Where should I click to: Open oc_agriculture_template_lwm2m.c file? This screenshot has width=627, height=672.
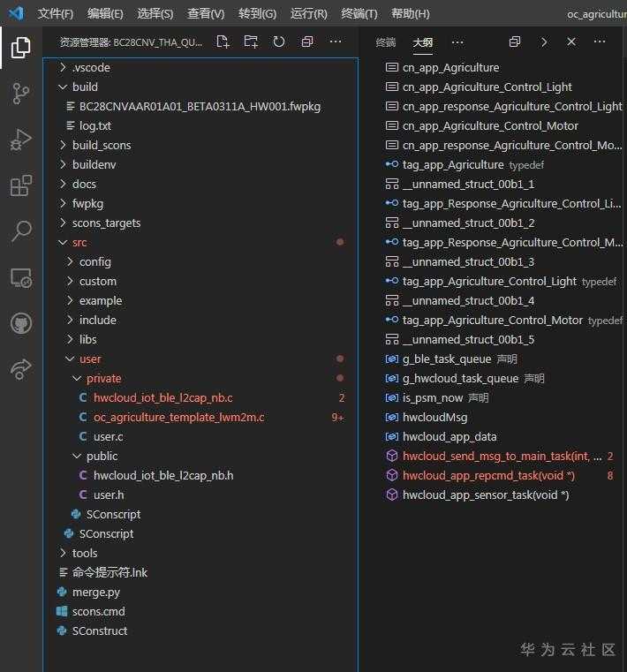tap(201, 418)
